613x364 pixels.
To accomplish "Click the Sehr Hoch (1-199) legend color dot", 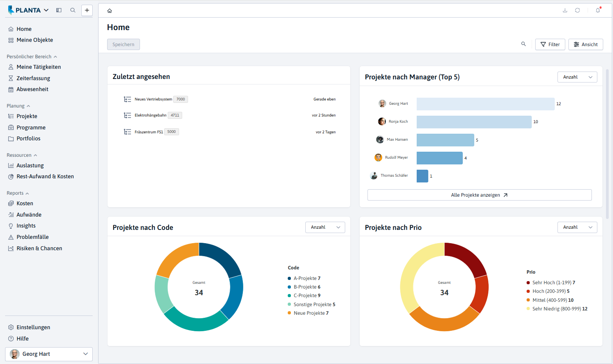I will (528, 283).
